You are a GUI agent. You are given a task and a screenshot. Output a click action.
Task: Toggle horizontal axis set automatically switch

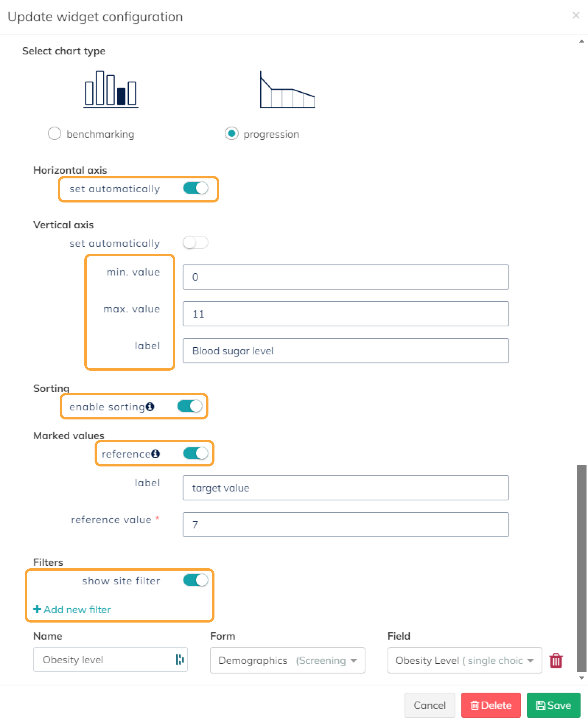[195, 188]
